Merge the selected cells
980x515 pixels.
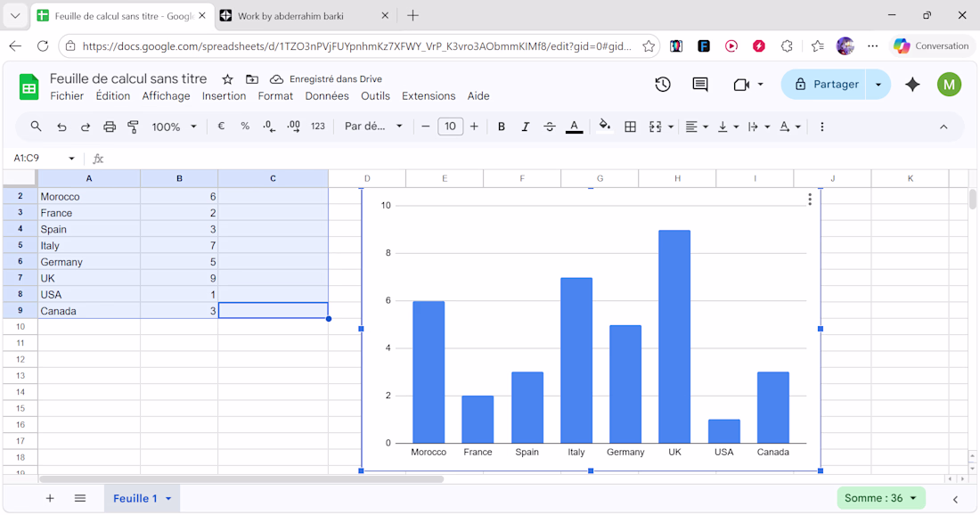coord(655,127)
